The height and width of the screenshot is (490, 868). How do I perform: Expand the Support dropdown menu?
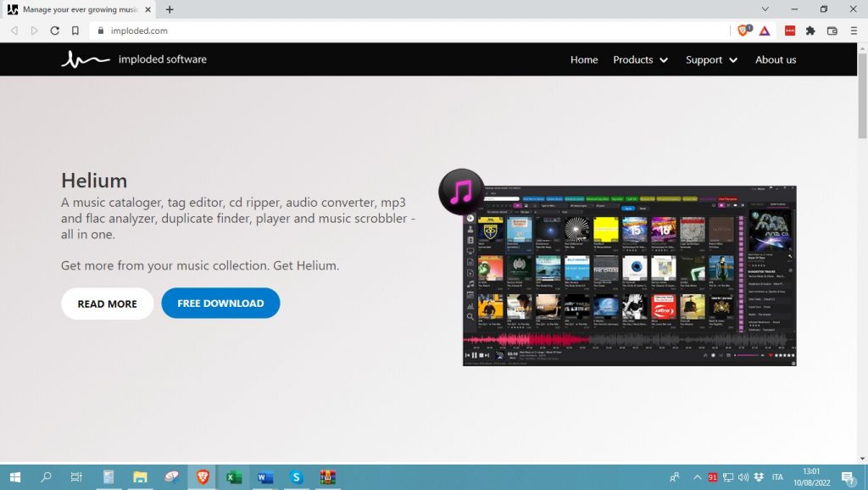(x=711, y=60)
